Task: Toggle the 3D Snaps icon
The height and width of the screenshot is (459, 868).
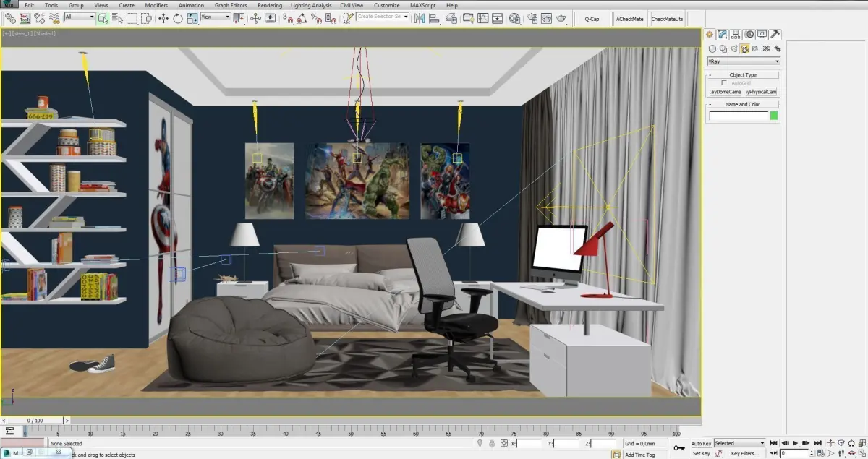Action: click(288, 17)
